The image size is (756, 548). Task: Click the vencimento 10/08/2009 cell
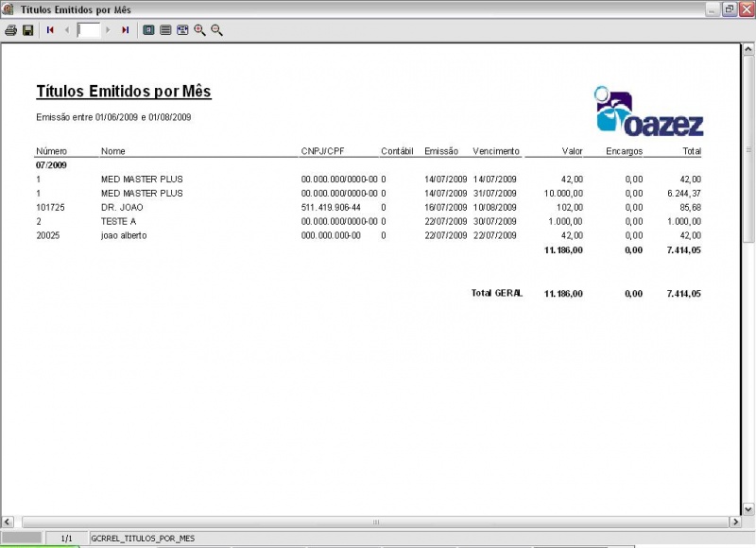(x=494, y=207)
